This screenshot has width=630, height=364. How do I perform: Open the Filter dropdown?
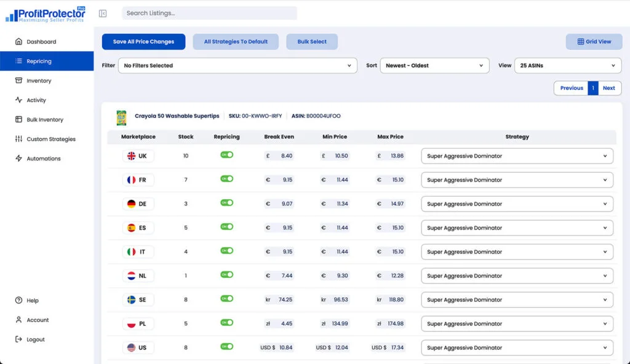click(237, 65)
